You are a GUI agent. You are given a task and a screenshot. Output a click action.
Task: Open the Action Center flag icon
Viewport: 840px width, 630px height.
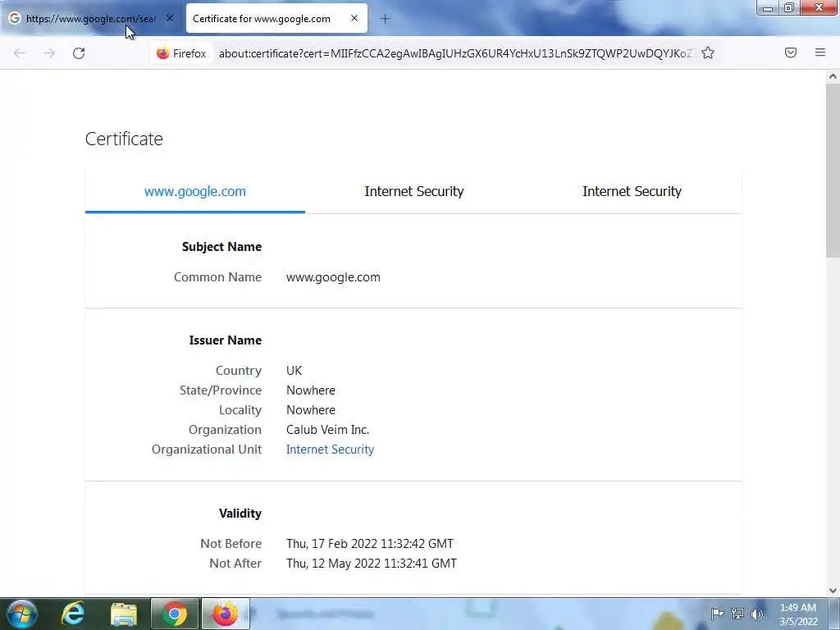coord(717,614)
